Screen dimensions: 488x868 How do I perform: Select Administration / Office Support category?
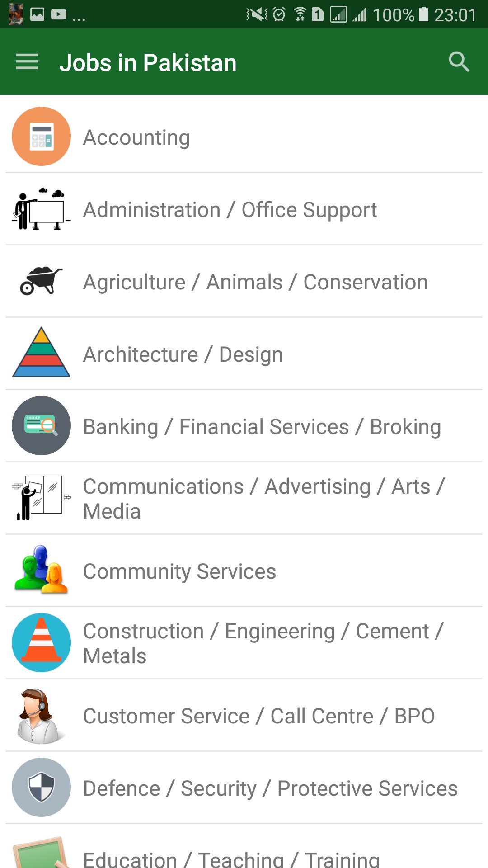pyautogui.click(x=230, y=210)
